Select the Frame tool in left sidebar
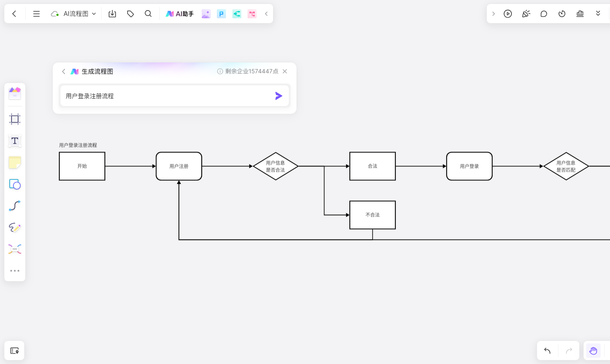The image size is (610, 364). click(15, 119)
